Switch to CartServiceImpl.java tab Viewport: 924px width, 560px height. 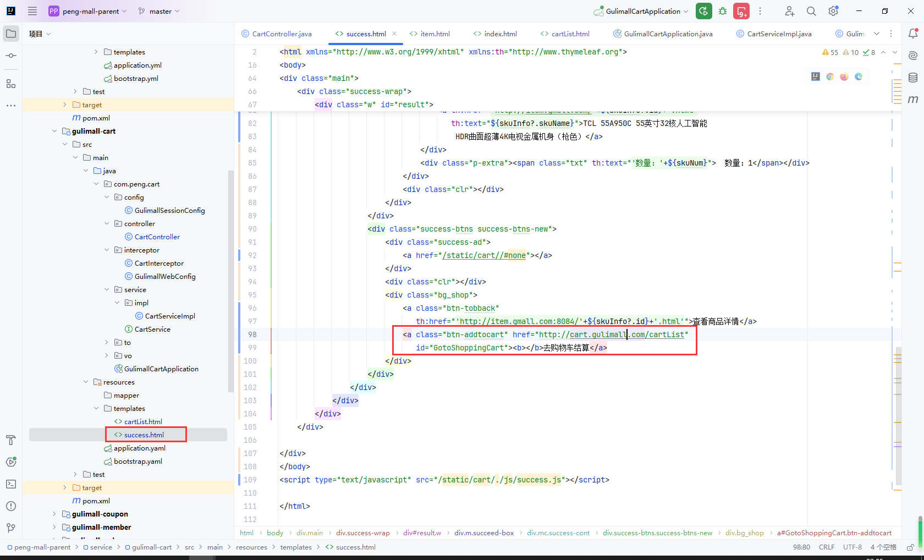774,34
